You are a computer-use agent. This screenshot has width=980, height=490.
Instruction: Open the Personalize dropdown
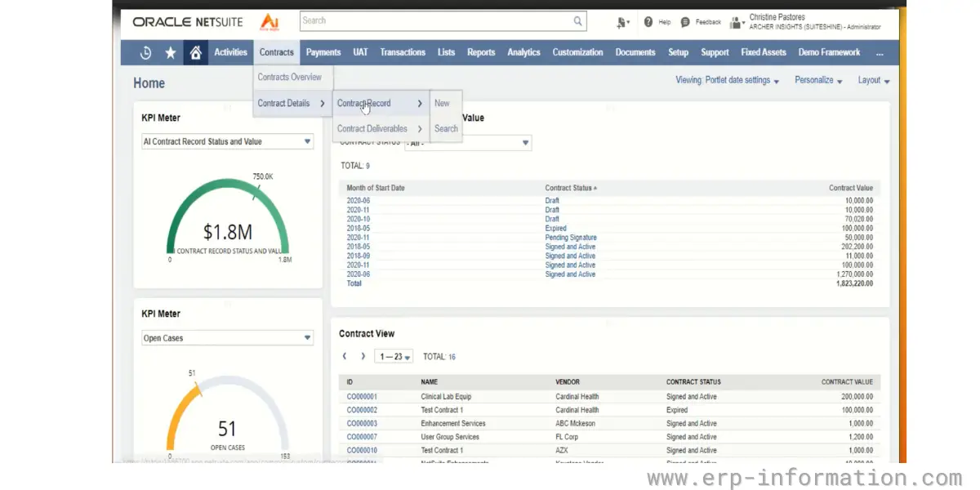(x=818, y=80)
